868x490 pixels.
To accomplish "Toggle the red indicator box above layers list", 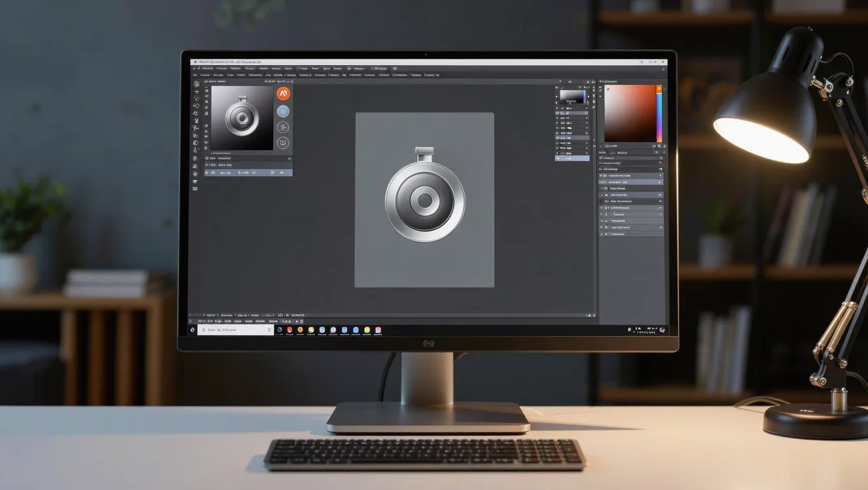I will (661, 163).
